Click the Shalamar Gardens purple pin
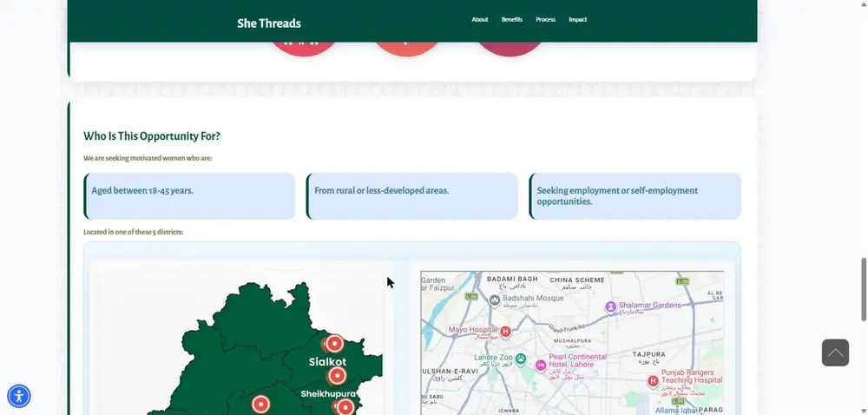868x415 pixels. (610, 306)
